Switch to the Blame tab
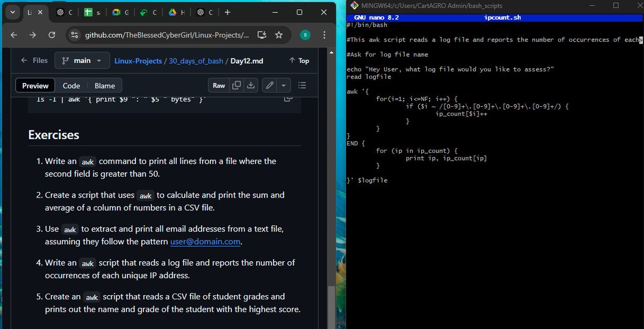644x329 pixels. (104, 85)
